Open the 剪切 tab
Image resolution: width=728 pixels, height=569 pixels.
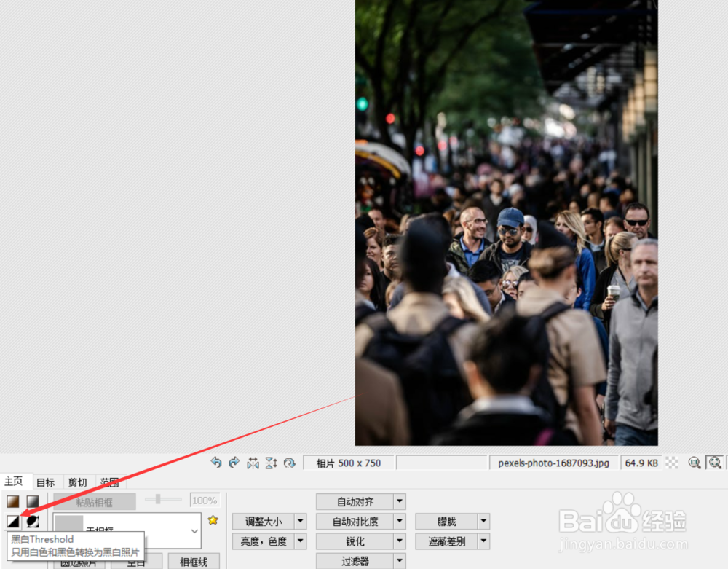(x=77, y=482)
